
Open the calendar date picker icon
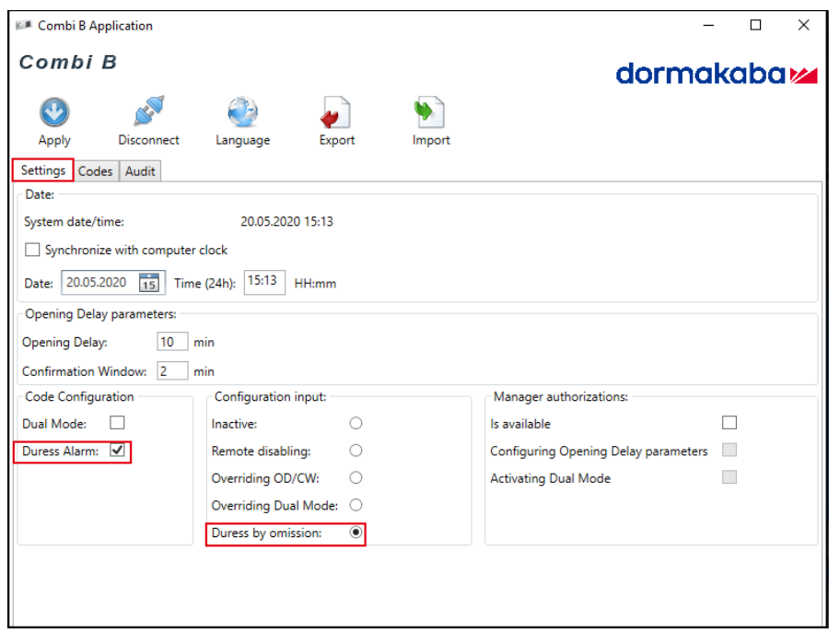point(149,283)
